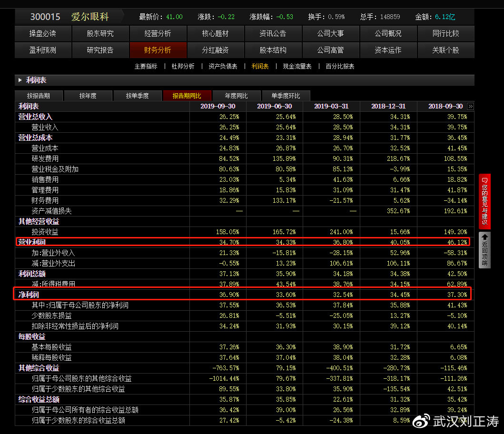This screenshot has height=434, width=504.
Task: Collapse the 利润表 section triangle
Action: pos(20,80)
